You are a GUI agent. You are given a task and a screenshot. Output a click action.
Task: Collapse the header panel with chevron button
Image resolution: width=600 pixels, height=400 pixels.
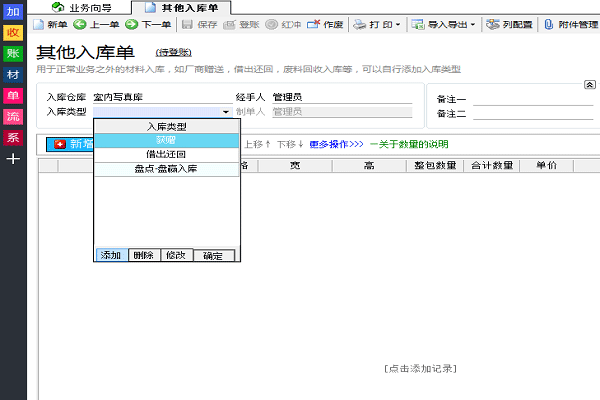coord(590,85)
